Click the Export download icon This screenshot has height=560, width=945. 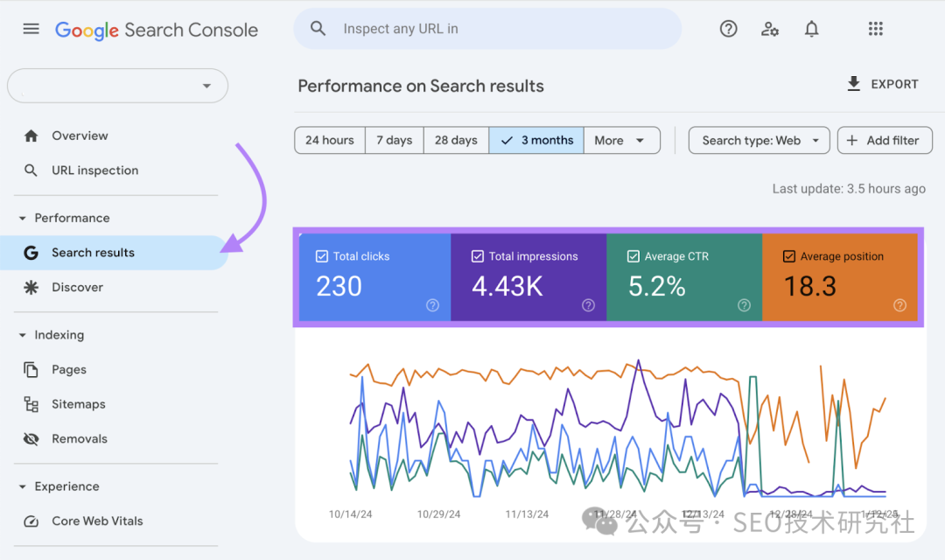click(x=853, y=84)
